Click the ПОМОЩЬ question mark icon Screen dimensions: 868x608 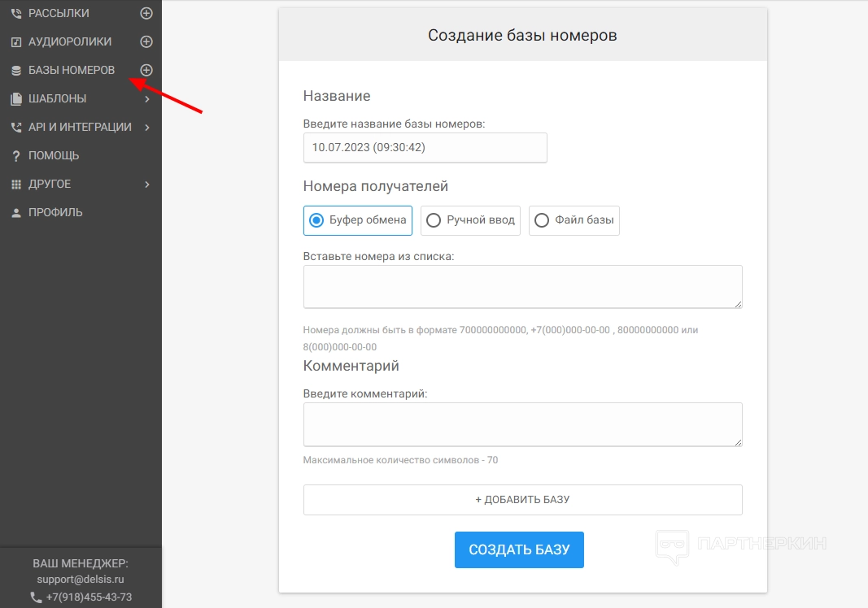15,156
